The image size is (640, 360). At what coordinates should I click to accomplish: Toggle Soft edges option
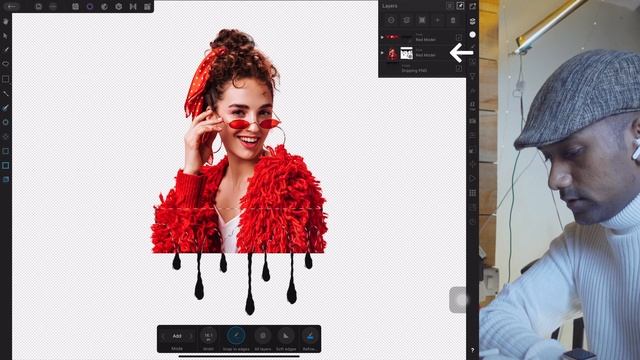point(286,336)
